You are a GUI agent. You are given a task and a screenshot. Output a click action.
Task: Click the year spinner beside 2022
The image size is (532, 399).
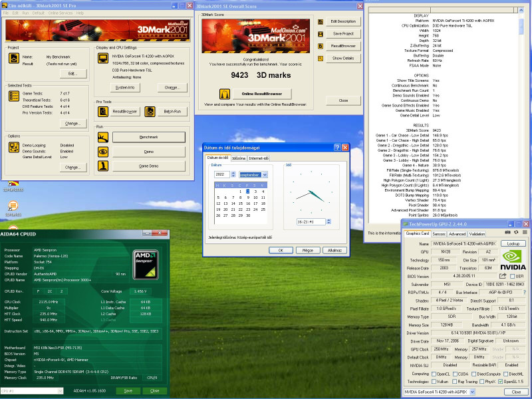point(235,174)
